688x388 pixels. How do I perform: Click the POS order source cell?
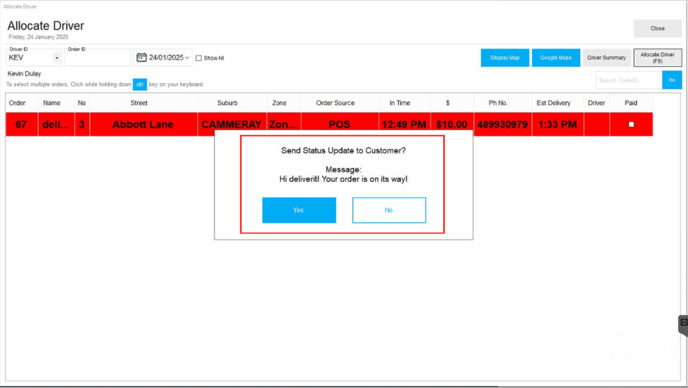[x=340, y=124]
